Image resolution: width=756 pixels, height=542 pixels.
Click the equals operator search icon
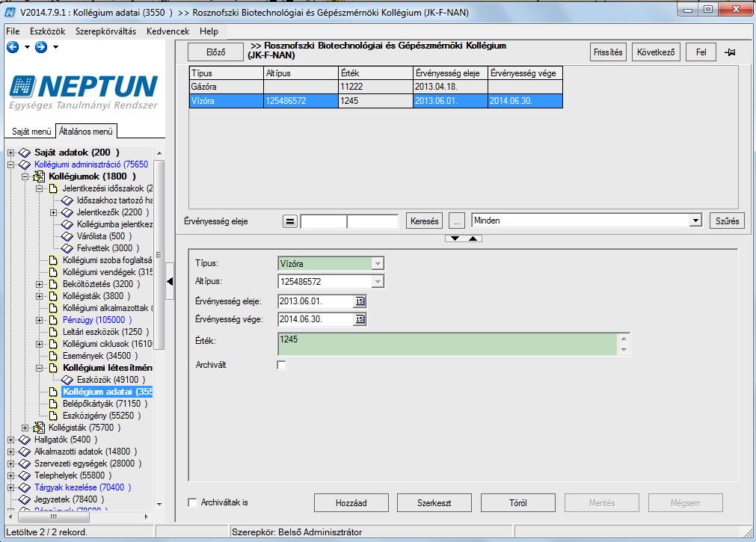coord(290,221)
